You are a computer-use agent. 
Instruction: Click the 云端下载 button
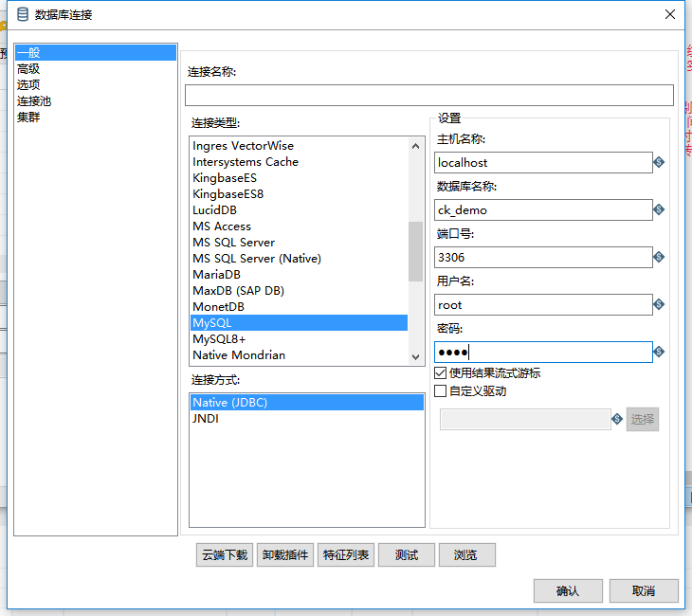pyautogui.click(x=225, y=555)
